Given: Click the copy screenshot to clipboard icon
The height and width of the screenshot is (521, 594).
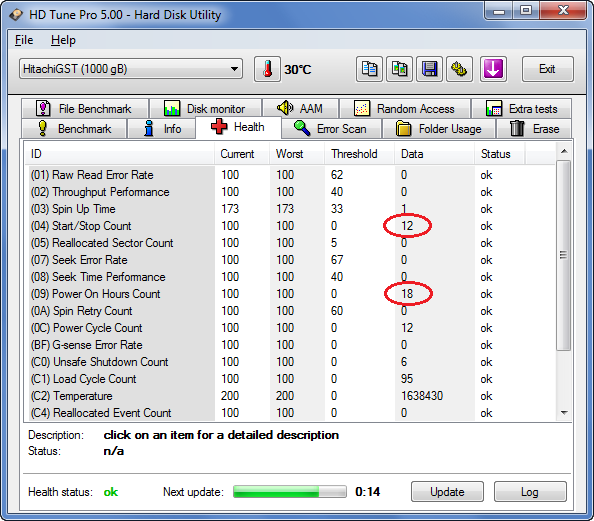Looking at the screenshot, I should (x=399, y=69).
